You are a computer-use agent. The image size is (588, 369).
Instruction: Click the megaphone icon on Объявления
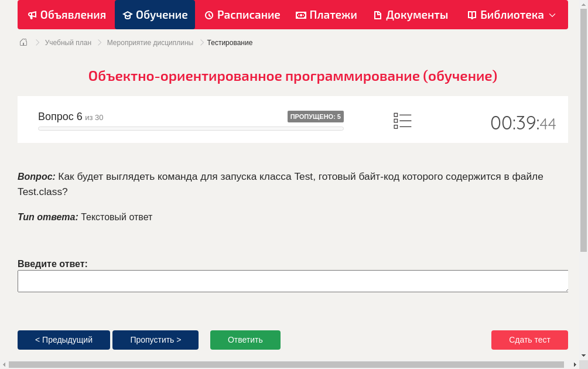point(32,15)
